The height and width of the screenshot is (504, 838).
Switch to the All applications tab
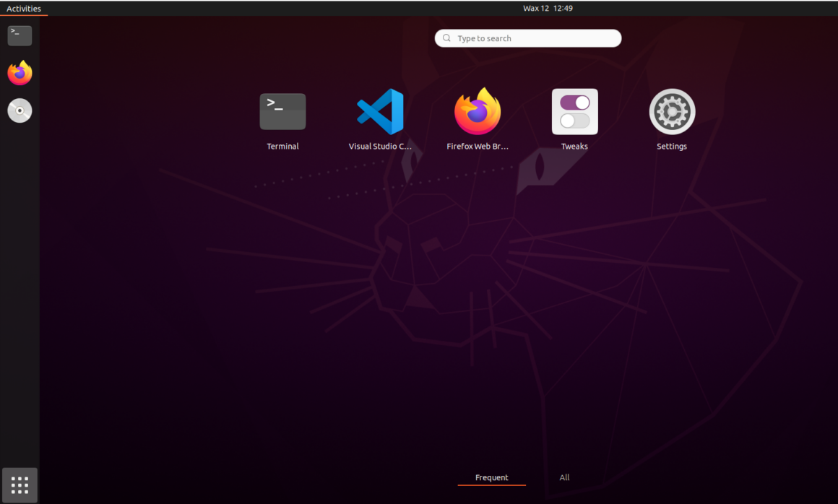[x=564, y=477]
